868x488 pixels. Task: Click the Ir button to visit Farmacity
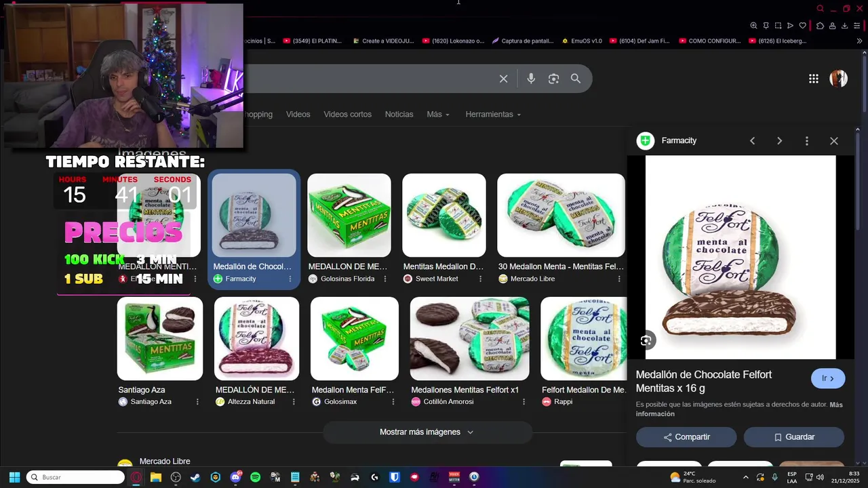click(827, 378)
